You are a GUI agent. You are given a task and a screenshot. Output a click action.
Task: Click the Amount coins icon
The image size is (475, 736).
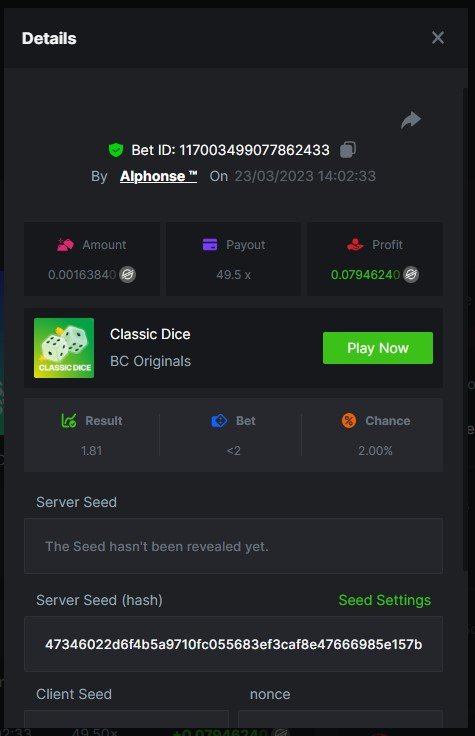coord(65,245)
